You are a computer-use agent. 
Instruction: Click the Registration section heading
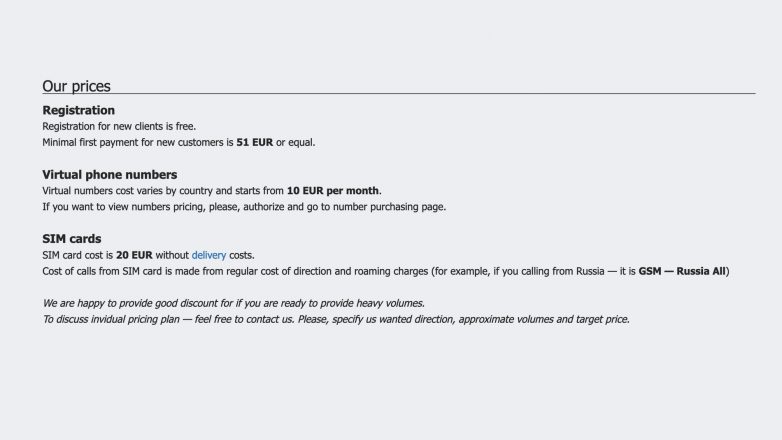(78, 110)
